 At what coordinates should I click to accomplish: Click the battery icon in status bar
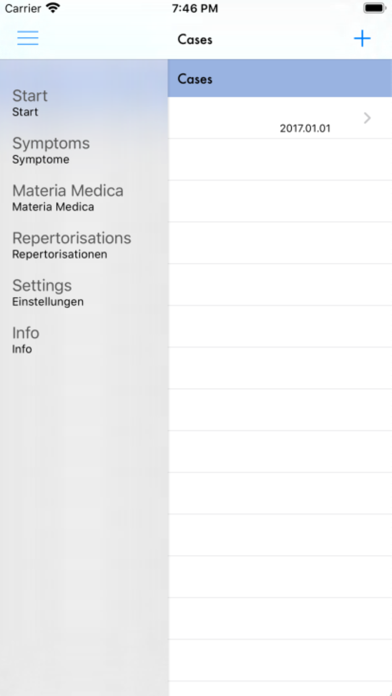click(374, 8)
